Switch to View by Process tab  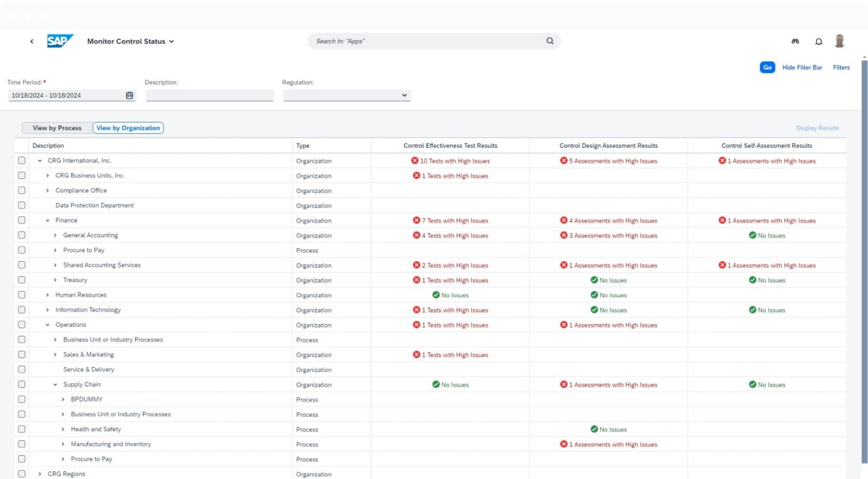[57, 128]
